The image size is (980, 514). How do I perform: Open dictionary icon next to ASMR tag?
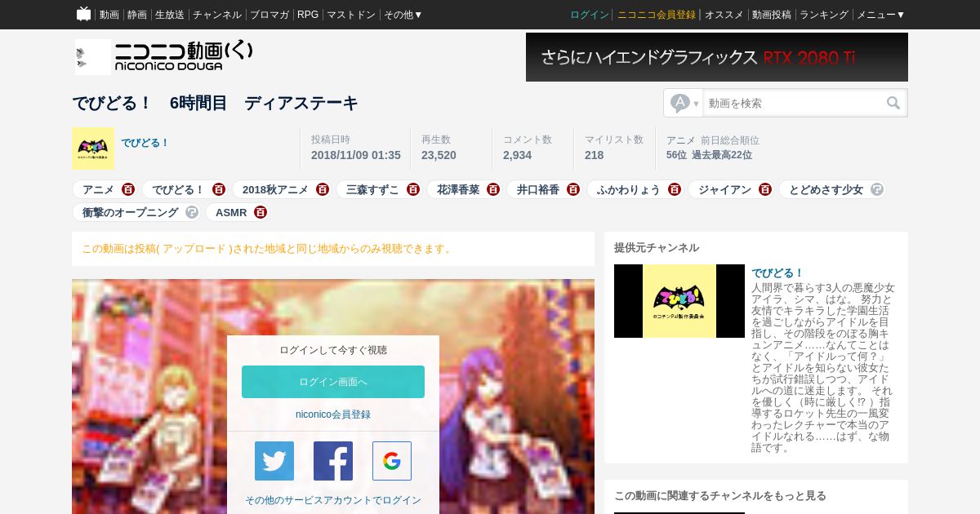[261, 212]
